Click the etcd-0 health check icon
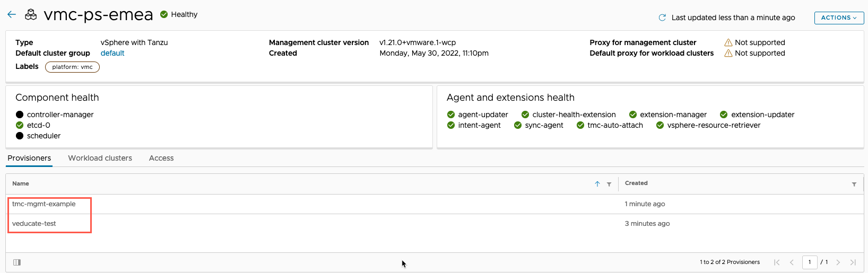Image resolution: width=868 pixels, height=273 pixels. tap(20, 125)
